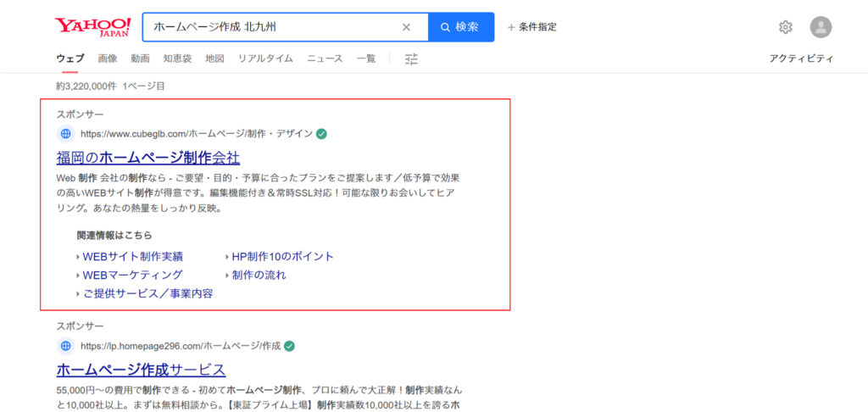This screenshot has height=412, width=868.
Task: Switch to the 画像 tab
Action: click(x=108, y=58)
